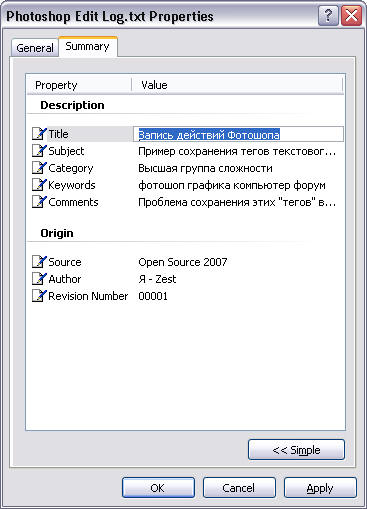The width and height of the screenshot is (367, 509).
Task: Switch to the General tab
Action: pyautogui.click(x=35, y=48)
